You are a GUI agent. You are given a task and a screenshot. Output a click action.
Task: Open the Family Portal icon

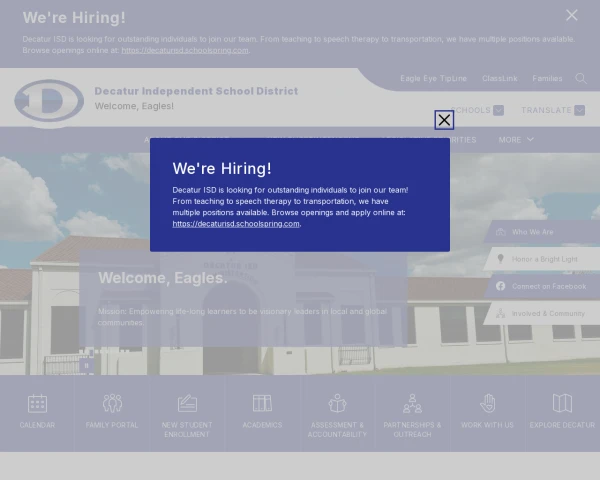pos(112,403)
